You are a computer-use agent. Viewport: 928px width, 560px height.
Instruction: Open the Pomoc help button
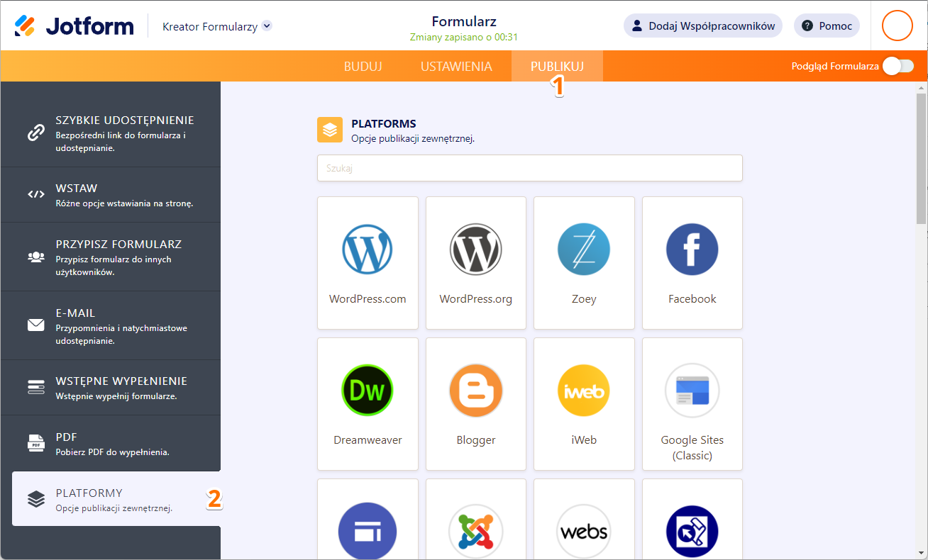[x=827, y=26]
